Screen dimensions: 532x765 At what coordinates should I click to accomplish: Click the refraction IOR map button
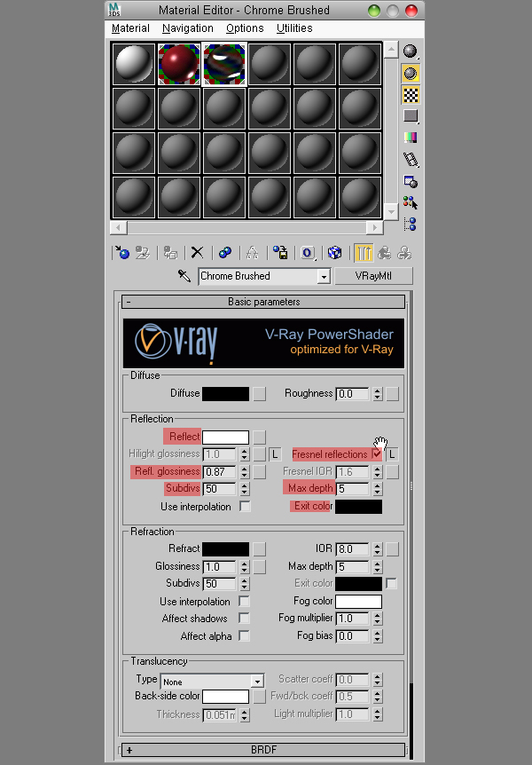[392, 549]
